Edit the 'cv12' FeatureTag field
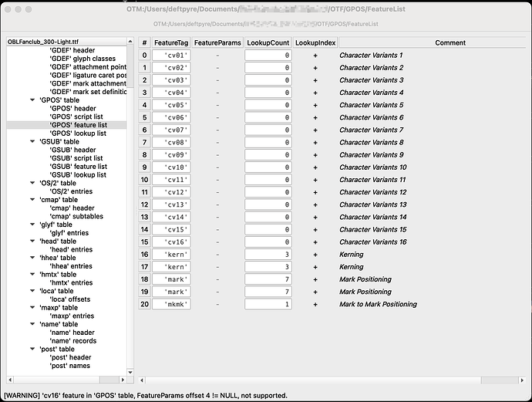Image resolution: width=532 pixels, height=402 pixels. [171, 192]
